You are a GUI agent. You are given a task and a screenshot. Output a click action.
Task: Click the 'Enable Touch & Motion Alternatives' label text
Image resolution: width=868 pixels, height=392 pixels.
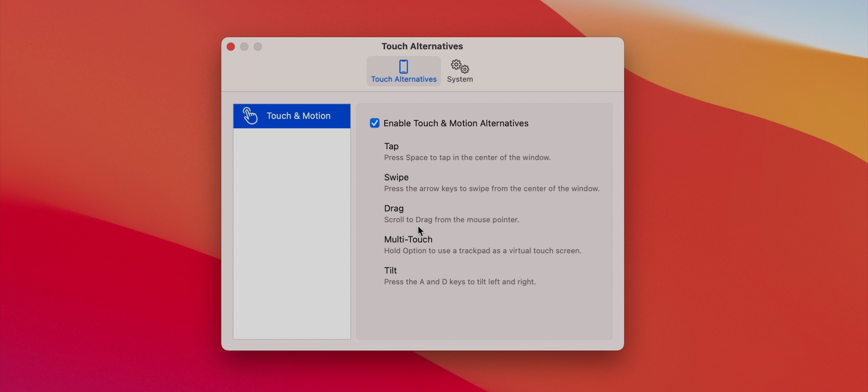coord(456,123)
